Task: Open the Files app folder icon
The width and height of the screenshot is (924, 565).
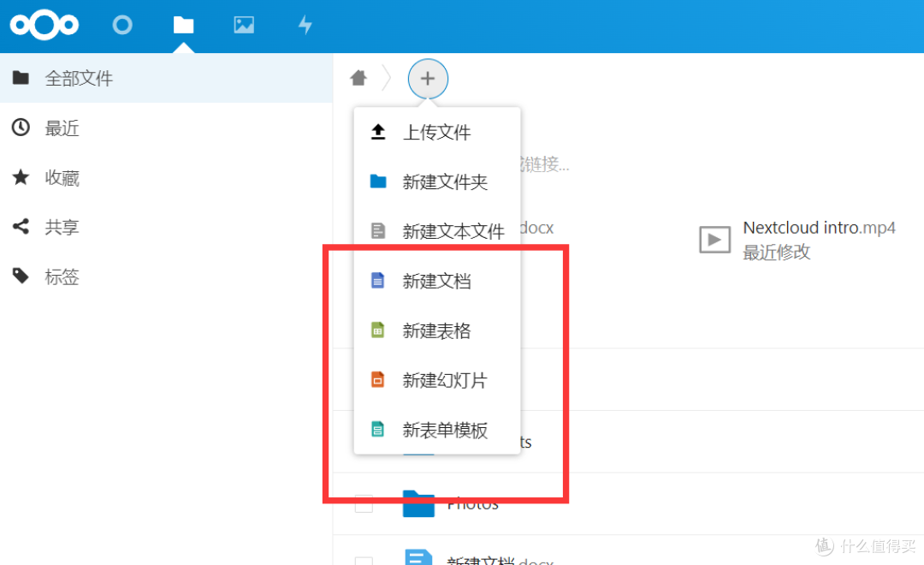Action: (x=183, y=25)
